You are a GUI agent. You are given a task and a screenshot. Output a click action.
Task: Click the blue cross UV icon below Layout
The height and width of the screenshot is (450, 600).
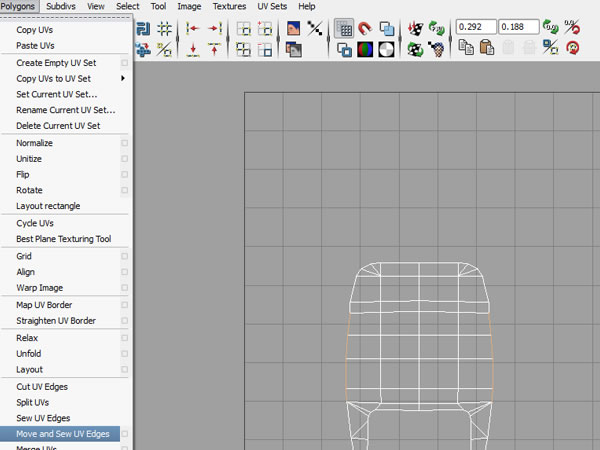tap(143, 50)
